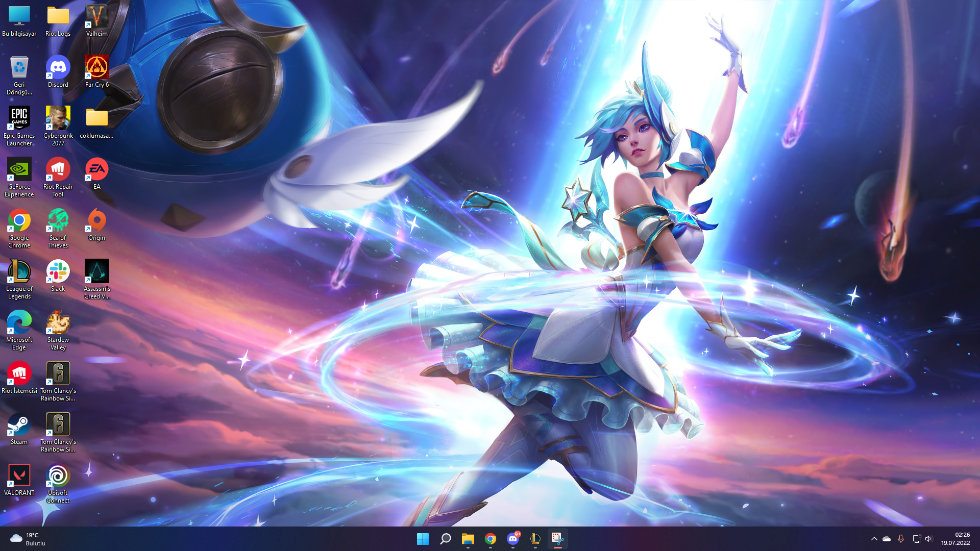Open Origin desktop shortcut

(97, 225)
